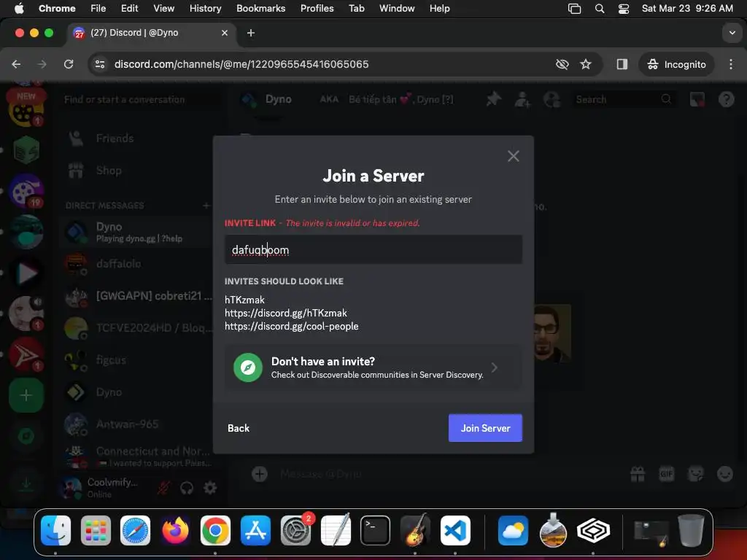
Task: Focus the invite link input field
Action: 373,249
